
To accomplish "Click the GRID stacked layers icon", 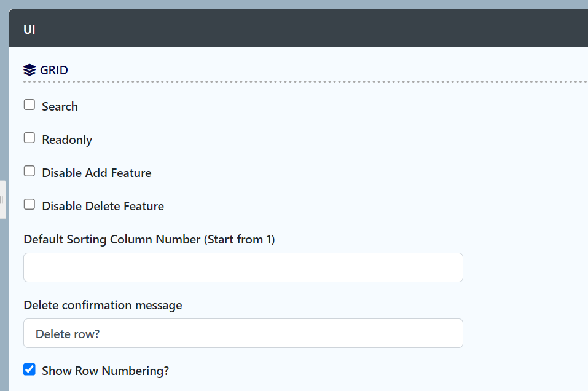I will tap(29, 70).
